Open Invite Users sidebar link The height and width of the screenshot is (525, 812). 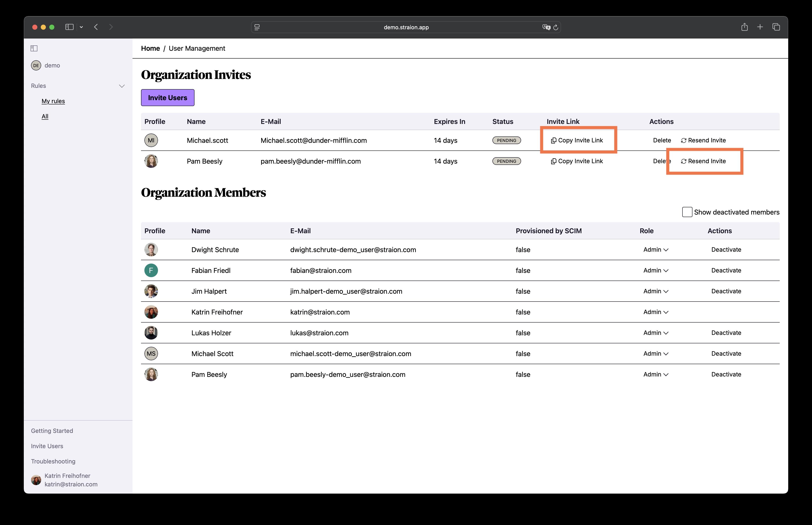pyautogui.click(x=47, y=446)
